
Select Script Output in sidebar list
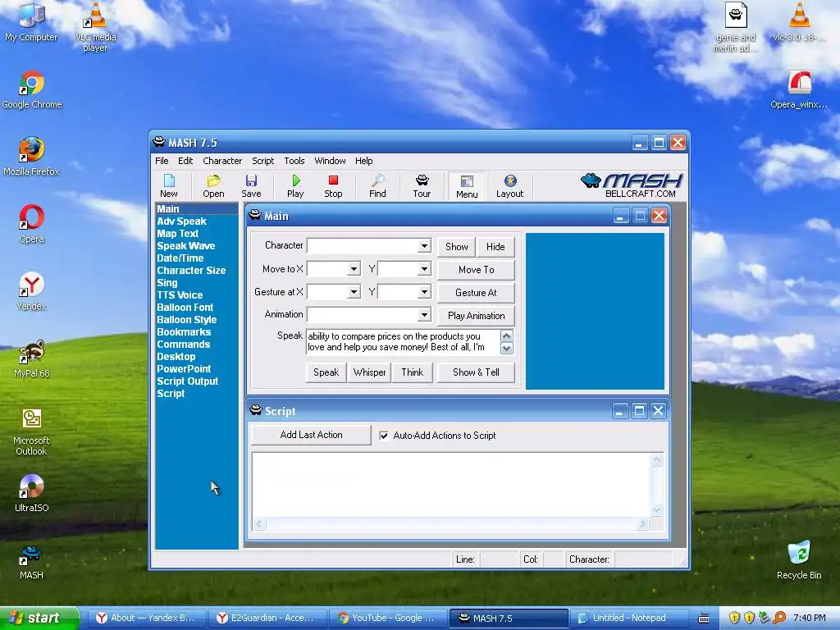(188, 381)
